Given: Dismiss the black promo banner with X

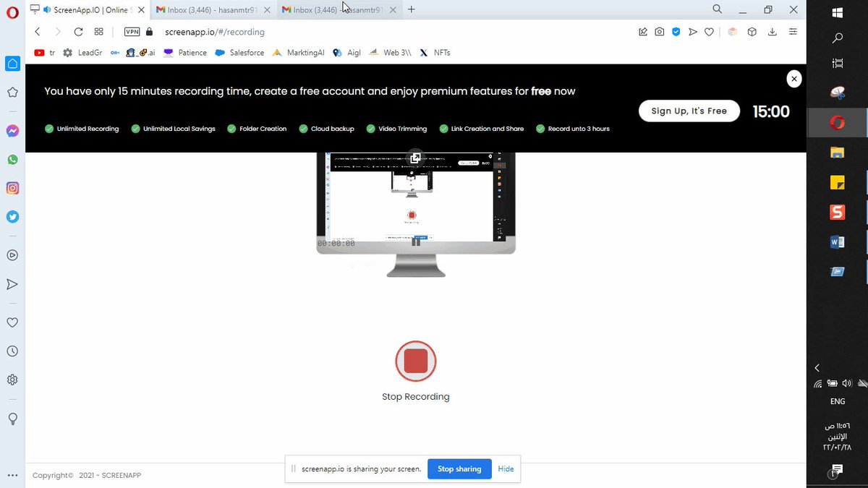Looking at the screenshot, I should coord(793,79).
